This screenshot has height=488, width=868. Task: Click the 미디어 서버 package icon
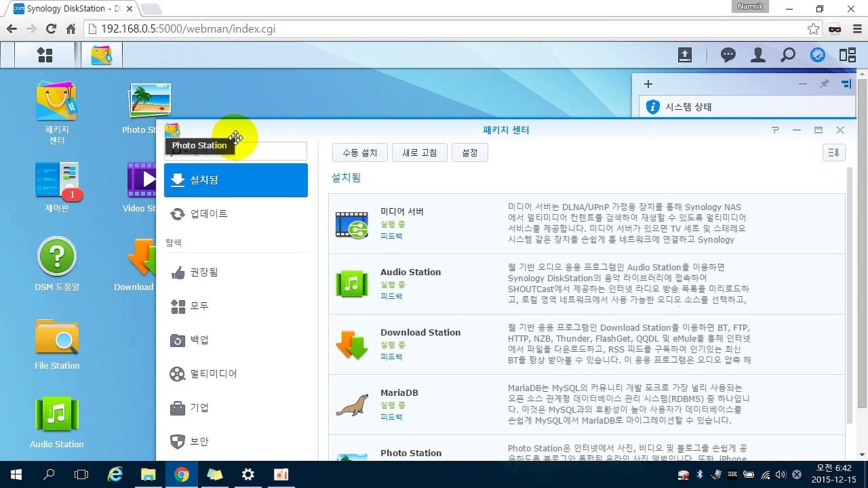pos(351,224)
